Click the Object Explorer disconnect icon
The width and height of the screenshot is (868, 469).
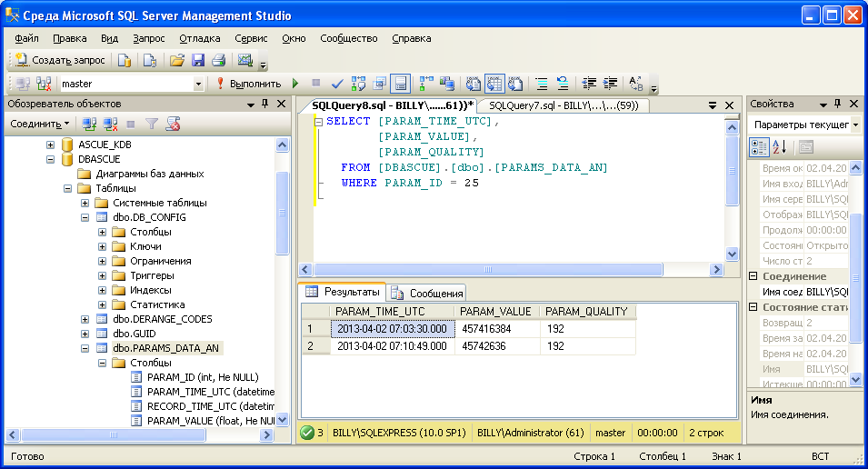(x=110, y=124)
